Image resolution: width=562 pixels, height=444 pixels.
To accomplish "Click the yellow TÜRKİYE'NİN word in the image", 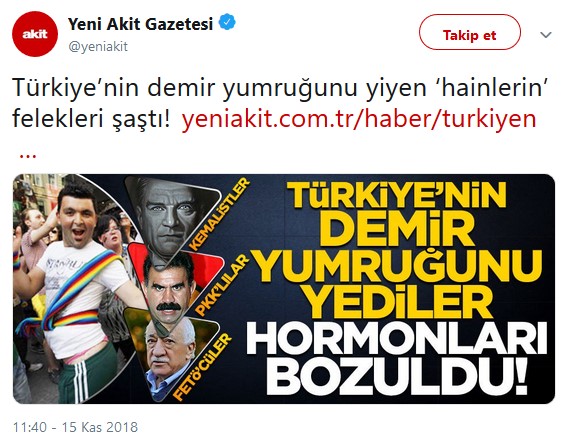I will click(397, 196).
